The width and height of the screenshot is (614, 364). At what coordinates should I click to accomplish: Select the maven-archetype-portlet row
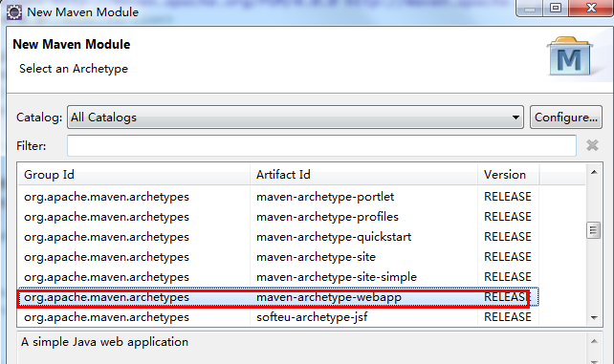point(278,196)
